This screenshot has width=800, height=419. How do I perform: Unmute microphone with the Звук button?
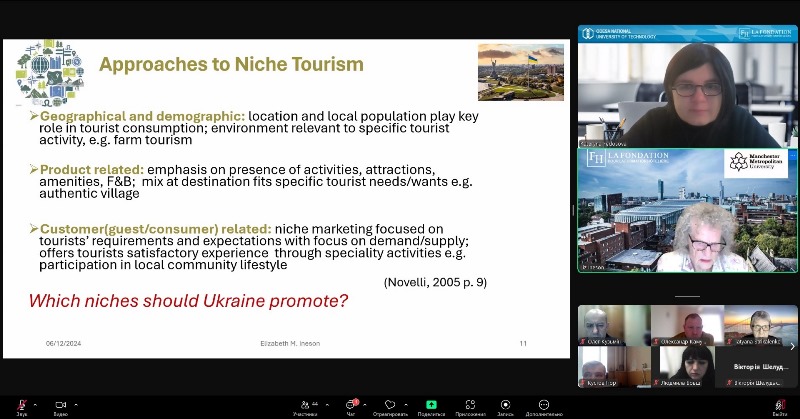coord(21,407)
